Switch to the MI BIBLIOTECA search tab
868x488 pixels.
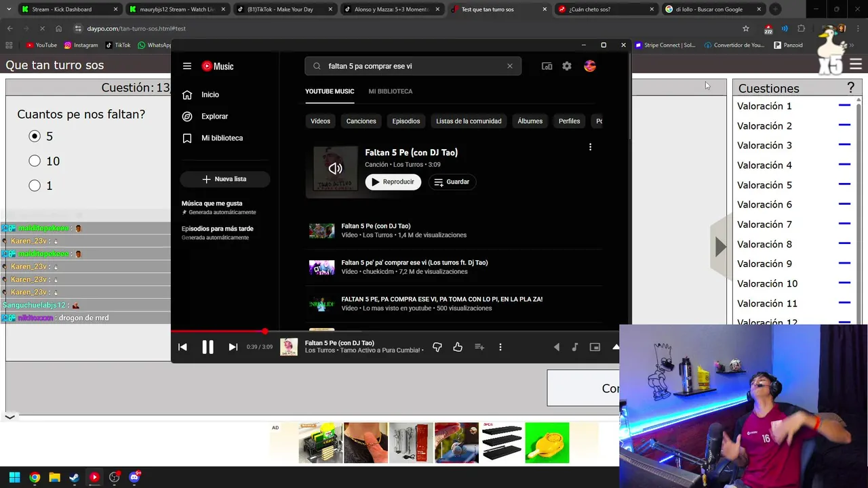point(391,91)
